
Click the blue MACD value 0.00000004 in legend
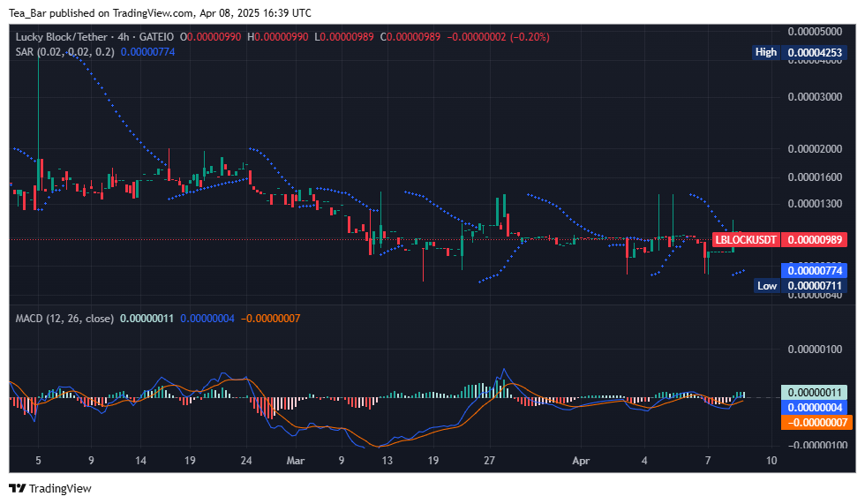click(207, 318)
